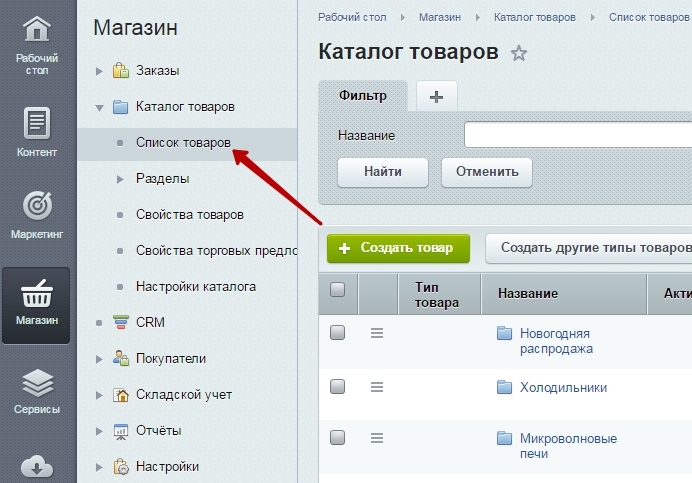Open the Контент sidebar section
The image size is (692, 483).
tap(37, 132)
